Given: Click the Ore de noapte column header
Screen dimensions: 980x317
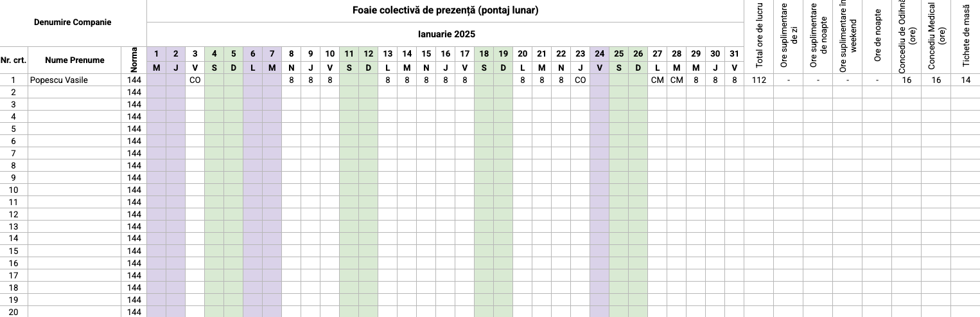Looking at the screenshot, I should pos(877,37).
